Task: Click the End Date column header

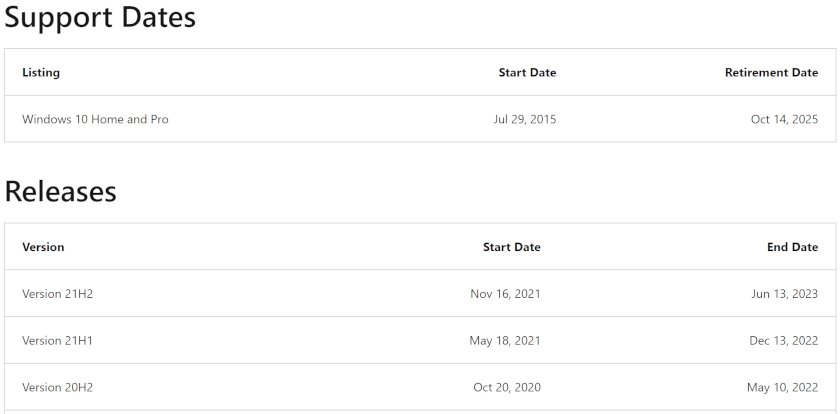Action: tap(792, 247)
